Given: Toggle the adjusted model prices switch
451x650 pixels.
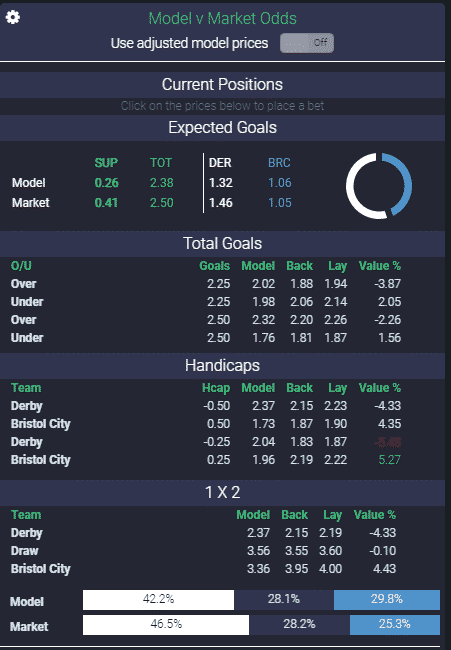Looking at the screenshot, I should coord(307,43).
